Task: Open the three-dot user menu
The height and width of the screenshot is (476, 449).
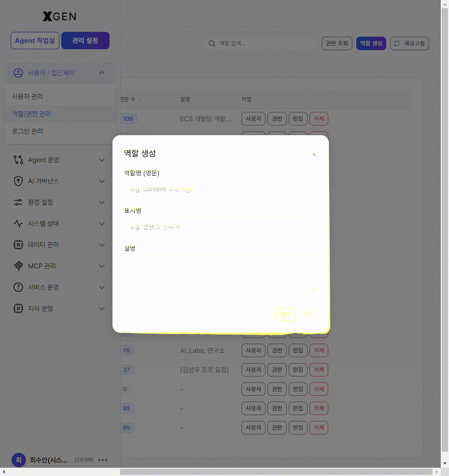Action: 103,460
